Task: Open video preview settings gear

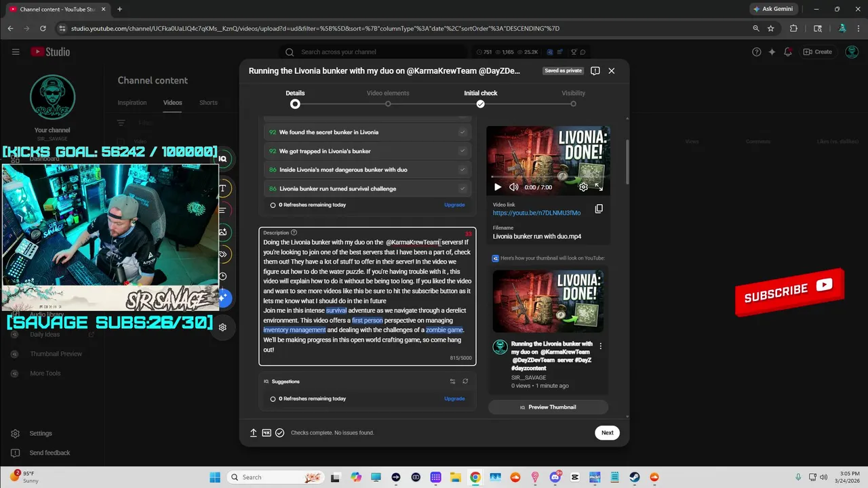Action: pos(583,187)
